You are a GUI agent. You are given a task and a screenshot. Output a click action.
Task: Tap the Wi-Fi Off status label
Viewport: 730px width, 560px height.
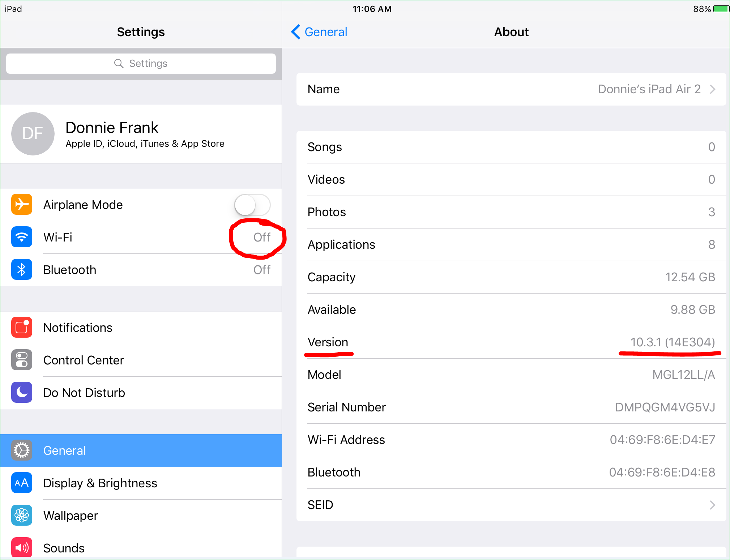coord(262,237)
